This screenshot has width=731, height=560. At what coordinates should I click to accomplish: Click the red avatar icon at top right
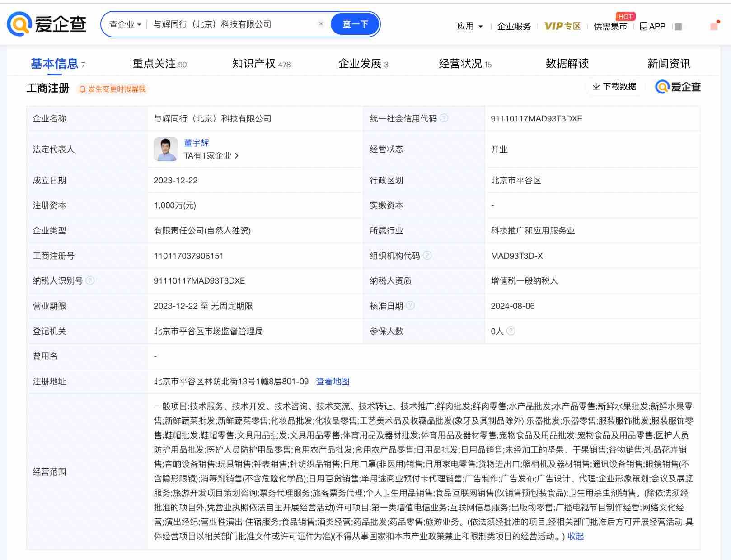[x=715, y=26]
